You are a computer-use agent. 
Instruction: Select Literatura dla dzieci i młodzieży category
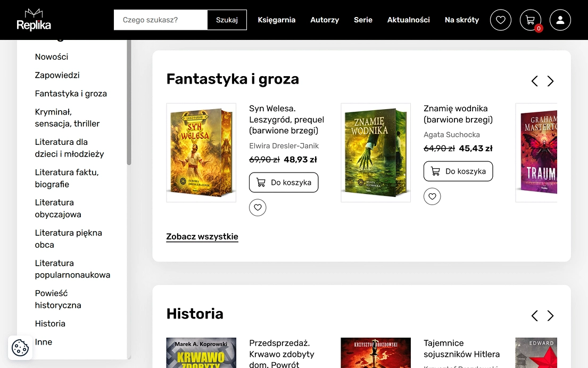coord(69,148)
